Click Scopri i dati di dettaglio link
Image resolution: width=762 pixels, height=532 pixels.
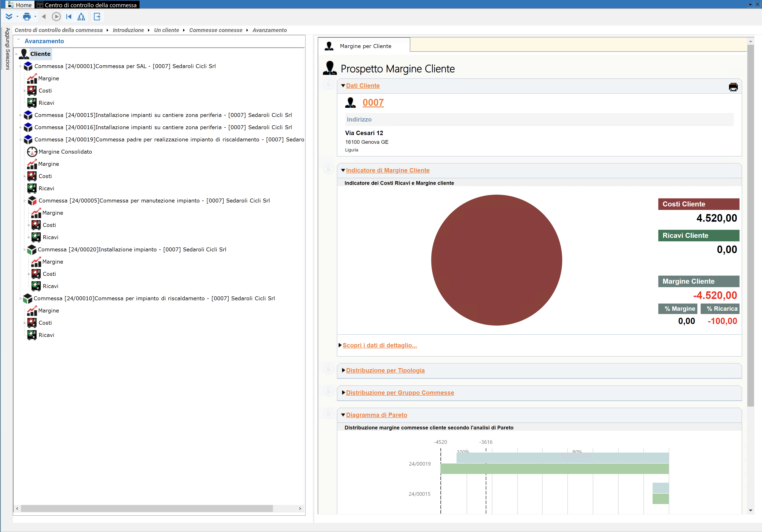tap(380, 345)
